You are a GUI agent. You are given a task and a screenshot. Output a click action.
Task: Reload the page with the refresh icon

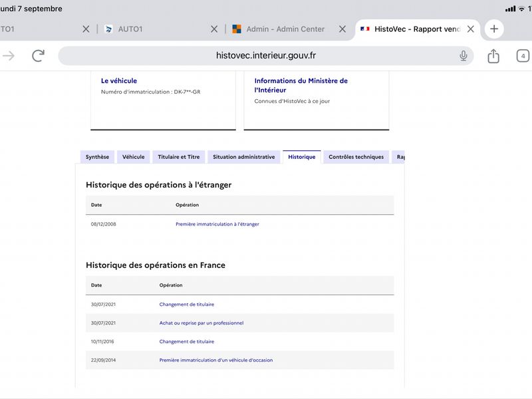click(x=38, y=56)
